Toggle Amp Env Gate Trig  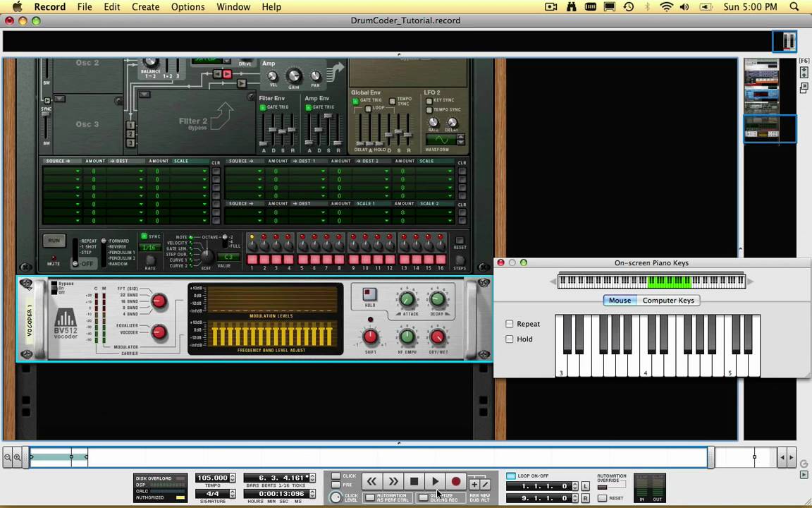click(x=308, y=107)
